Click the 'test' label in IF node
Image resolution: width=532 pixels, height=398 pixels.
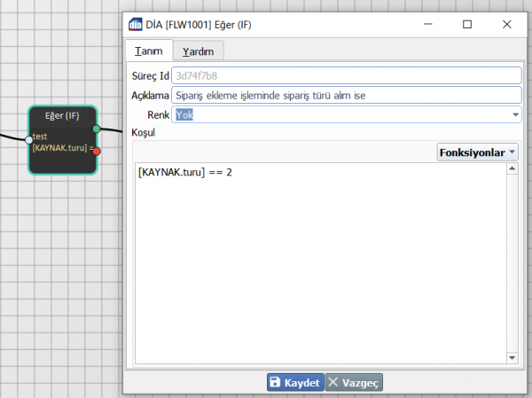pyautogui.click(x=40, y=137)
